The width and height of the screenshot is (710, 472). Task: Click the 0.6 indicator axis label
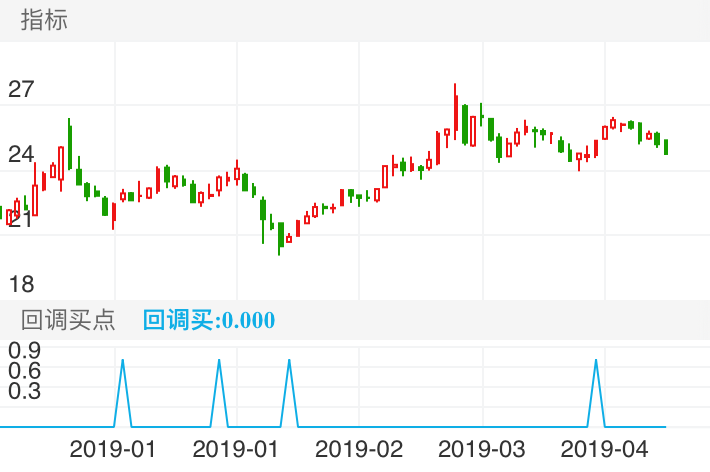tap(24, 370)
